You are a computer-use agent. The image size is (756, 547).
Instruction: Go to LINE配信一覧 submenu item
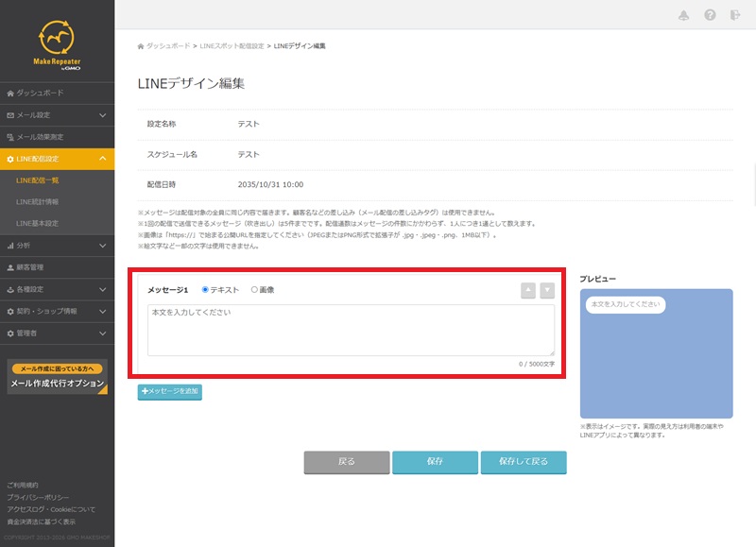pyautogui.click(x=37, y=180)
